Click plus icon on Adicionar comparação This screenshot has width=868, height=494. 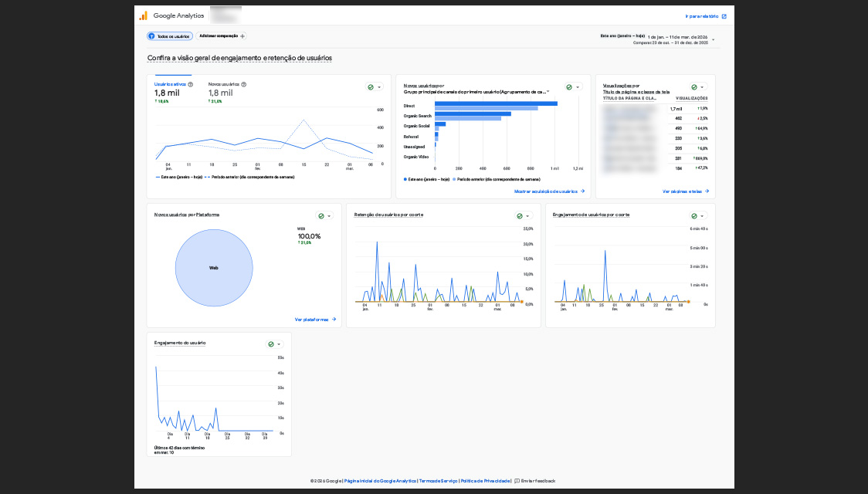pyautogui.click(x=242, y=36)
